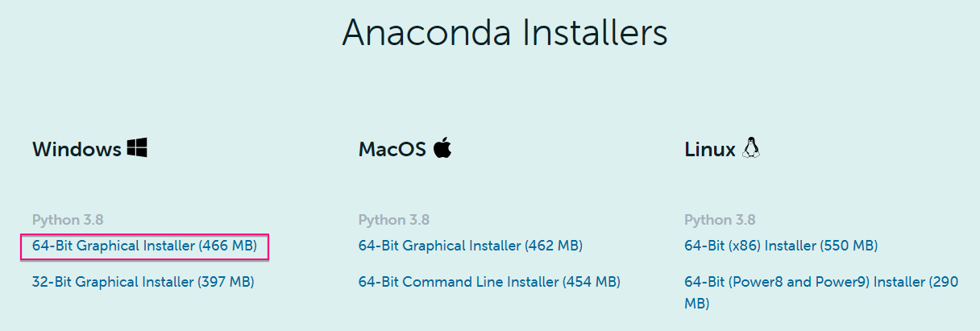Image resolution: width=980 pixels, height=331 pixels.
Task: Select the Windows section heading text
Action: click(x=77, y=150)
